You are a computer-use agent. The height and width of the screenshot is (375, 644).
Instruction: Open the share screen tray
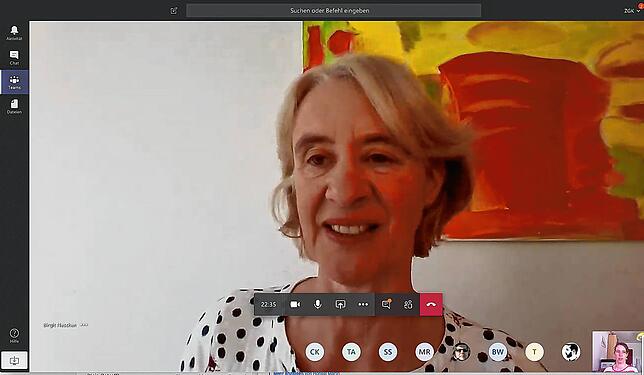340,304
